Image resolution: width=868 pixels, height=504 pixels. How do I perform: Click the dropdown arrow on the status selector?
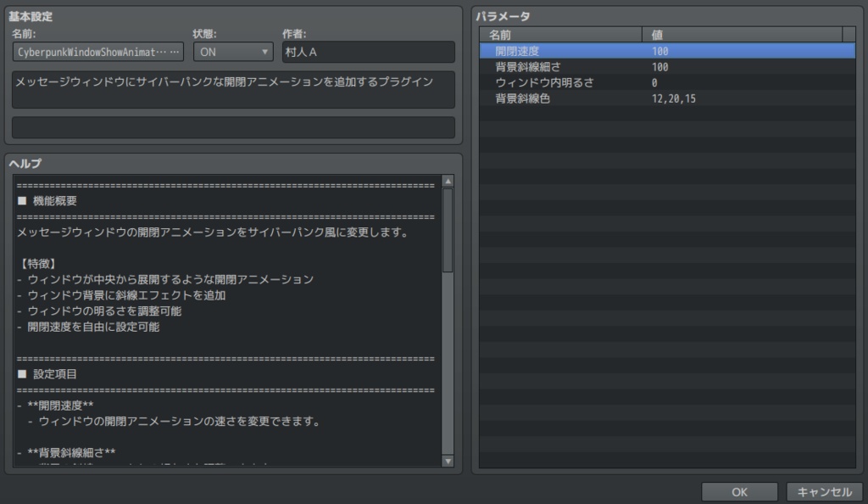click(x=264, y=52)
